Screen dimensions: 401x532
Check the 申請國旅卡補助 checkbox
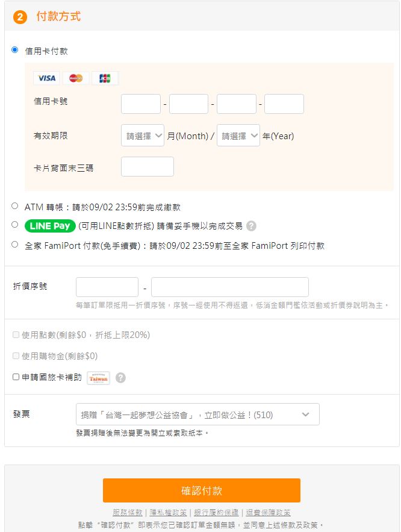coord(16,377)
